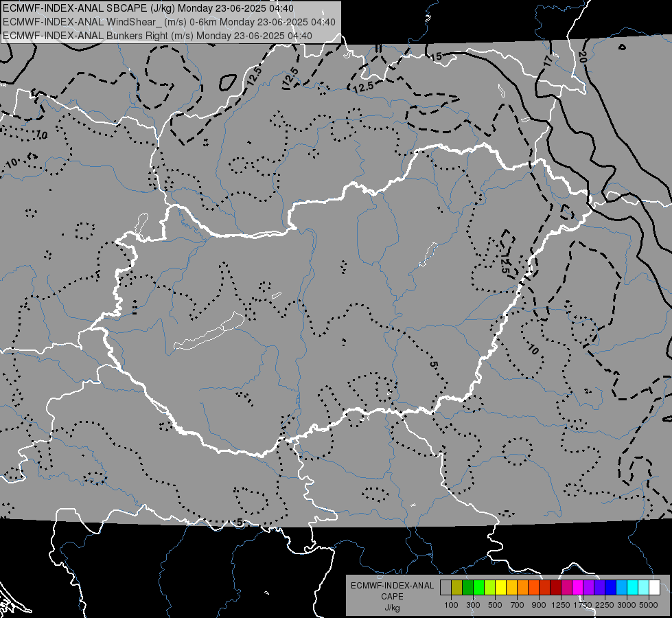Click the pale cyan legend swatch
This screenshot has width=672, height=618.
[x=643, y=587]
